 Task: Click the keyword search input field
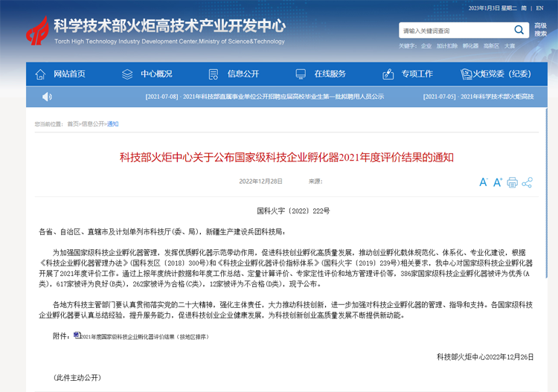point(454,30)
